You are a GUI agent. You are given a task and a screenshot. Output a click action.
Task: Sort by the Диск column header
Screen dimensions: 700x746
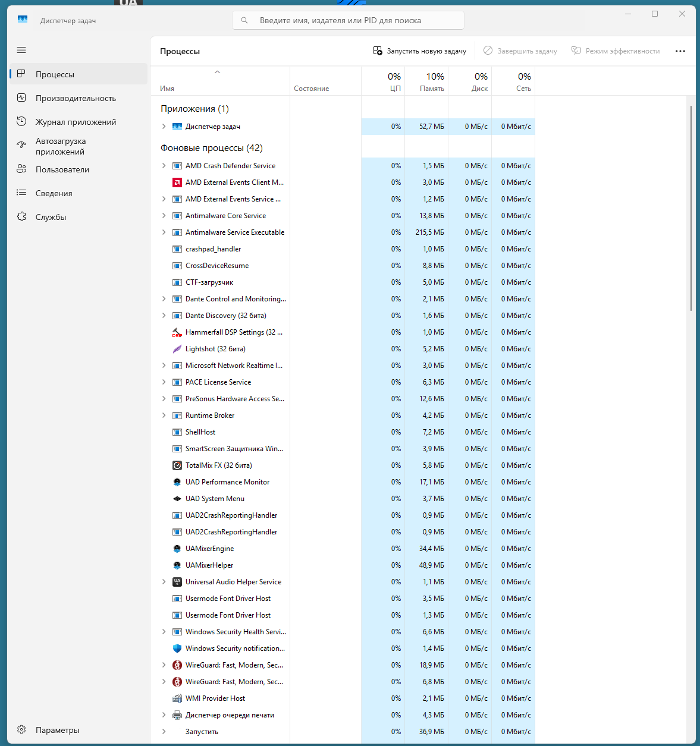point(470,81)
